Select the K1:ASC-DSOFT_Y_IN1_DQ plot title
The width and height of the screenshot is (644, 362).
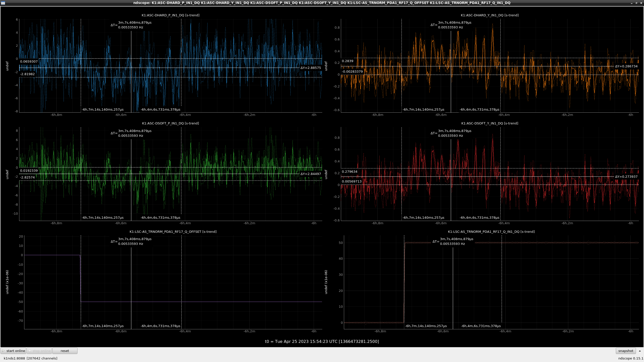pyautogui.click(x=490, y=123)
